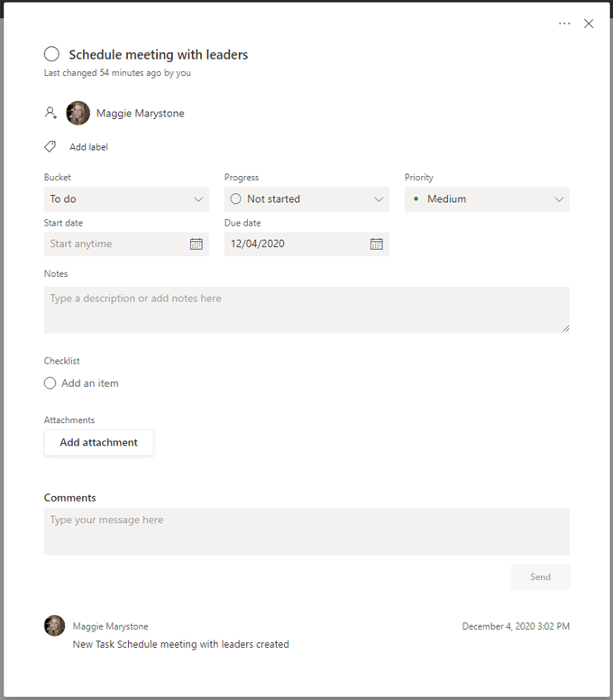Screen dimensions: 613x700
Task: Open the Due date calendar picker
Action: 377,244
